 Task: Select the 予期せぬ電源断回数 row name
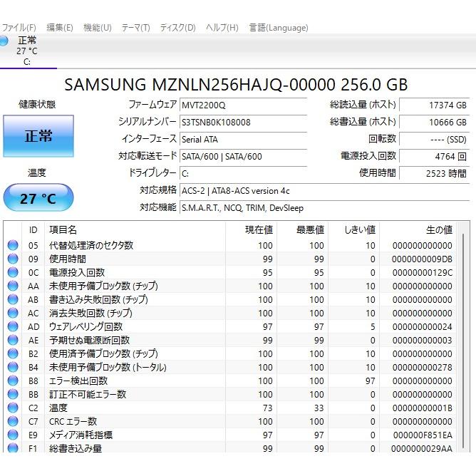[89, 340]
